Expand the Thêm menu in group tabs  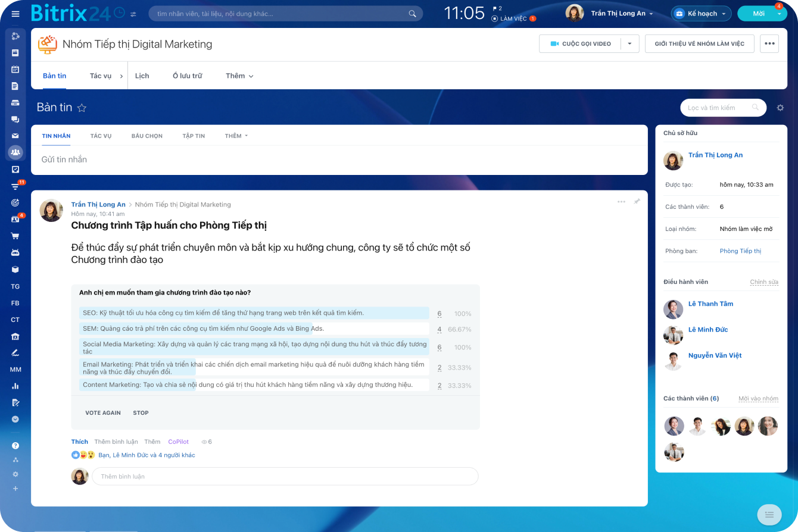(239, 76)
